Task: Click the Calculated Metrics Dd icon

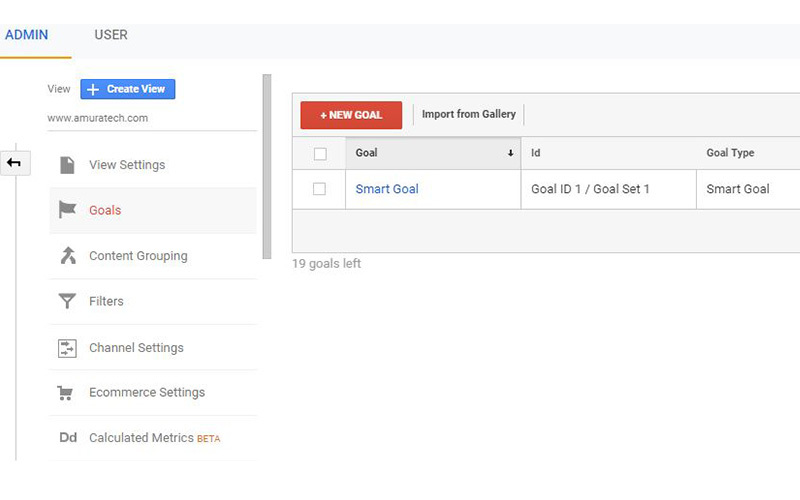Action: pos(68,437)
